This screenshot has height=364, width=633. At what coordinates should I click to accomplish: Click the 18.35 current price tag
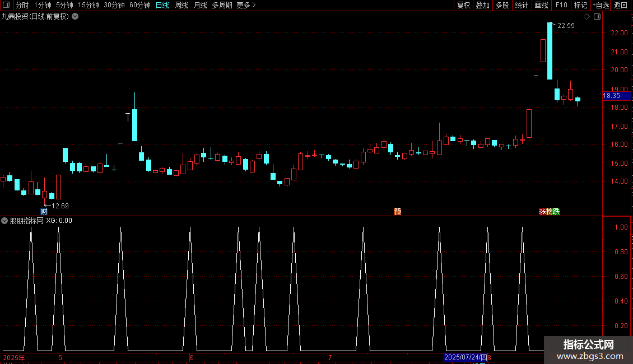tap(616, 96)
